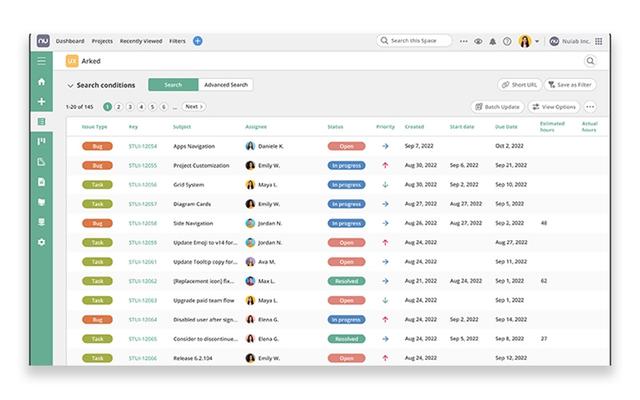The width and height of the screenshot is (640, 400).
Task: Open the Home icon in sidebar
Action: pyautogui.click(x=41, y=82)
